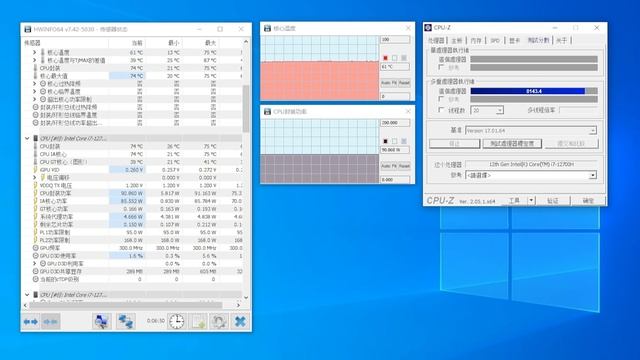The image size is (640, 360).
Task: Expand the 电压偏移 tree row
Action: [x=35, y=178]
